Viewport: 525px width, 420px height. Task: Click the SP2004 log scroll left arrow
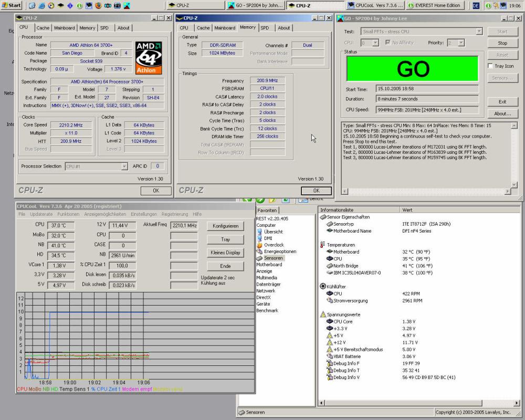click(345, 191)
